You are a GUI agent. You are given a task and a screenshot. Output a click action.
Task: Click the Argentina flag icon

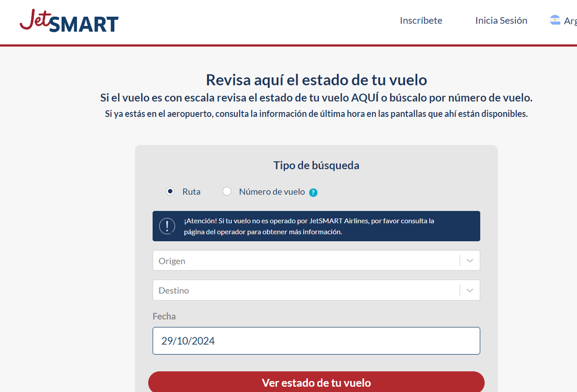[x=555, y=20]
